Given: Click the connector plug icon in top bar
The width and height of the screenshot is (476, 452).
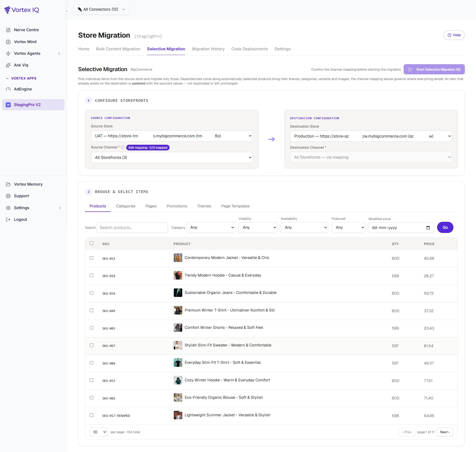Looking at the screenshot, I should point(80,9).
